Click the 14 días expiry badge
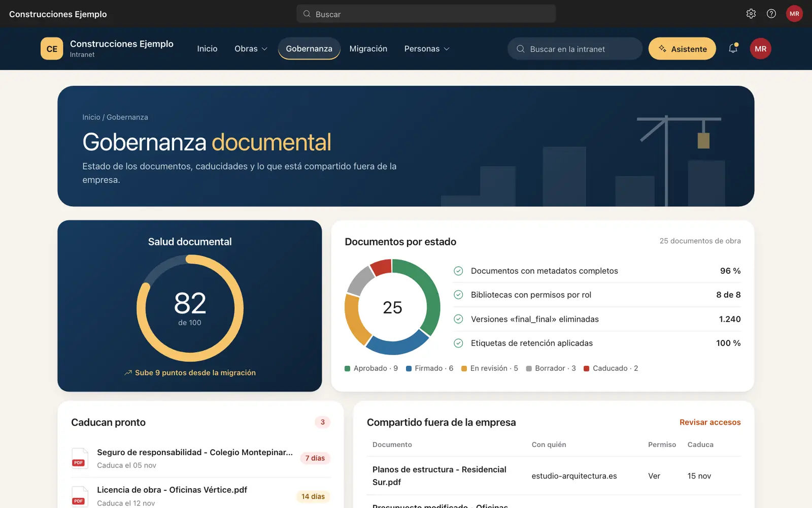This screenshot has width=812, height=508. click(313, 496)
